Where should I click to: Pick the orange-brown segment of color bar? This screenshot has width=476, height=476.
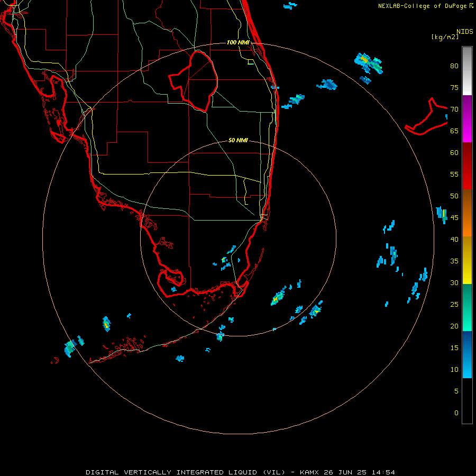point(467,213)
